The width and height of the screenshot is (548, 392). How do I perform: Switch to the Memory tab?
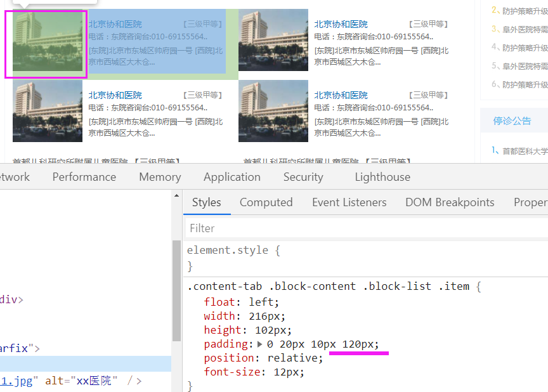click(x=160, y=177)
